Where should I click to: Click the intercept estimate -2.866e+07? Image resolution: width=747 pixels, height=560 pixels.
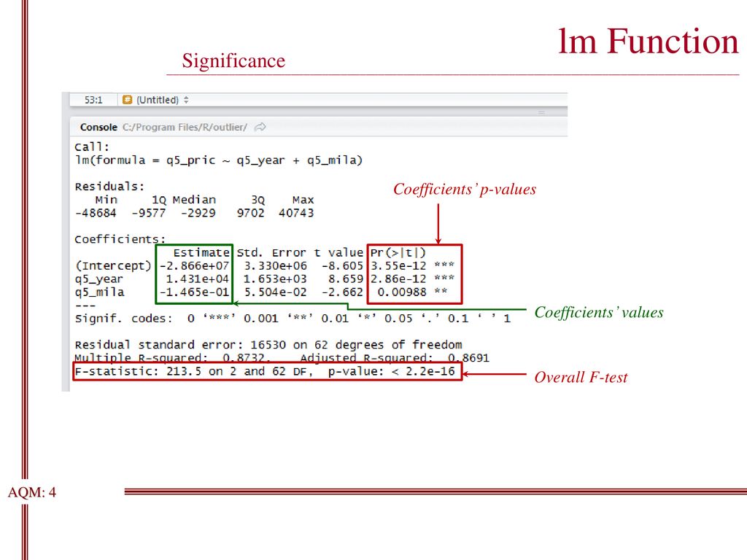[x=194, y=265]
